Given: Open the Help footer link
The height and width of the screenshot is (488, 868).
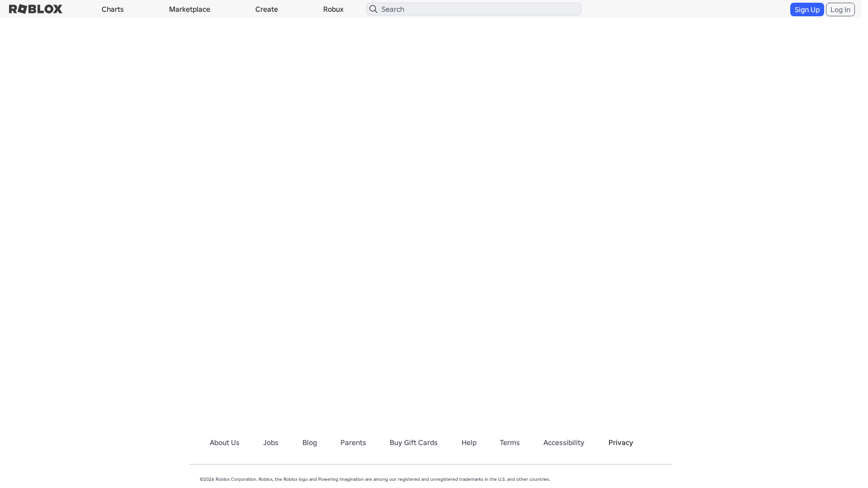Looking at the screenshot, I should 469,442.
